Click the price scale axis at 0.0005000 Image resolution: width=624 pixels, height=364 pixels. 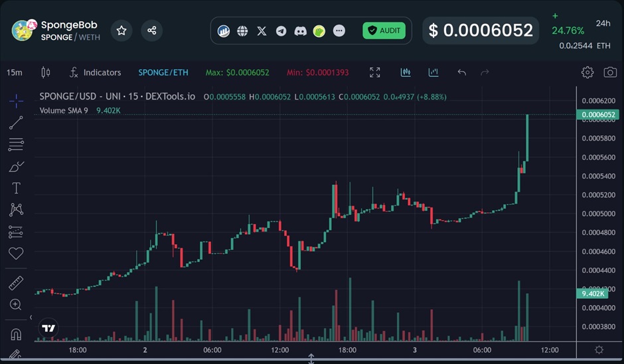pos(598,214)
